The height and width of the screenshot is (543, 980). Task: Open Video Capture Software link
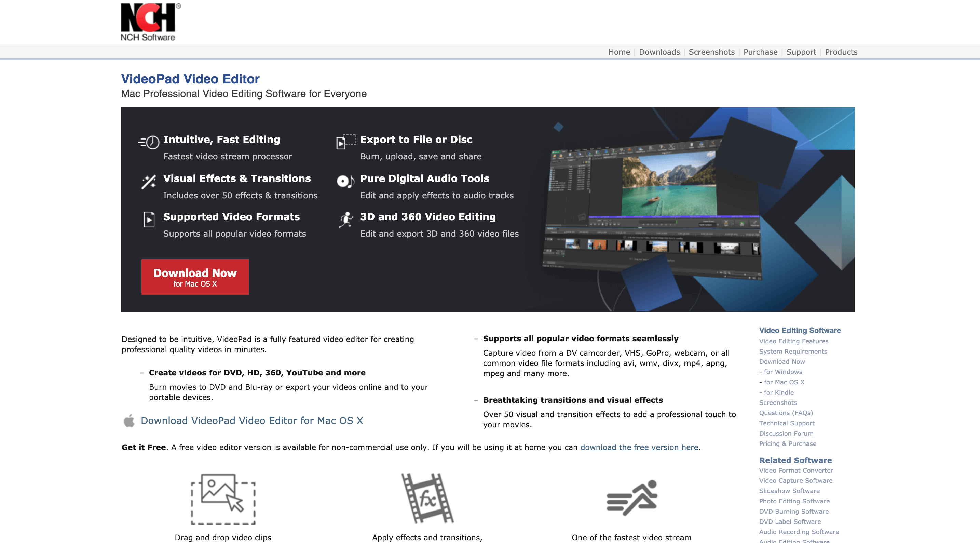(795, 481)
